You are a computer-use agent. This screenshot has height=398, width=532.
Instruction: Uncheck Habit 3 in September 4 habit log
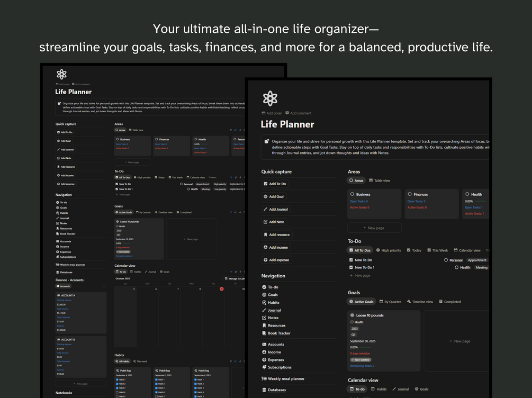point(196,388)
